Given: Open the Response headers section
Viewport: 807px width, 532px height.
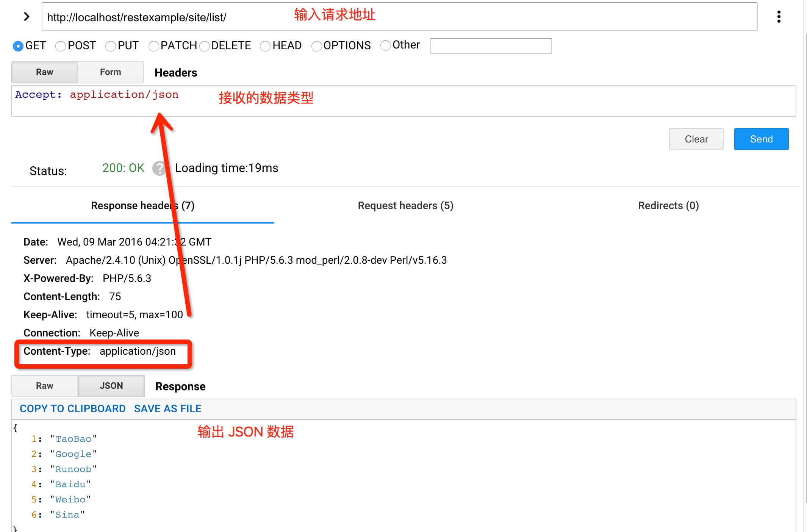Looking at the screenshot, I should (x=142, y=205).
